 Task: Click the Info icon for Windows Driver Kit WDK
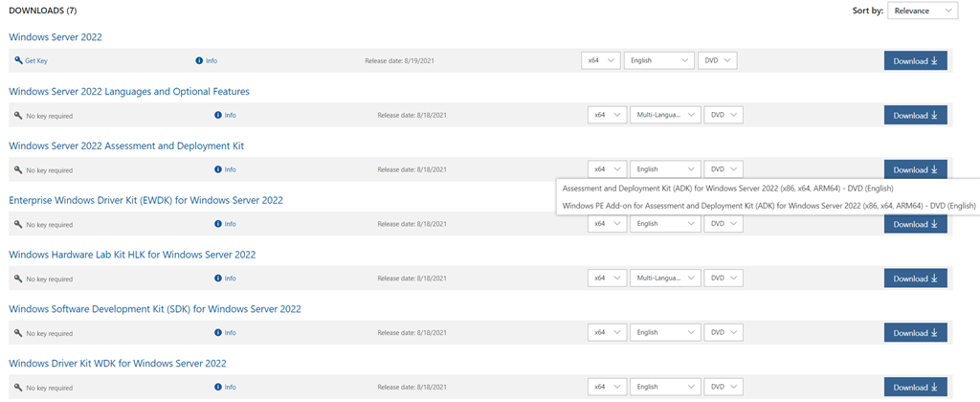218,388
